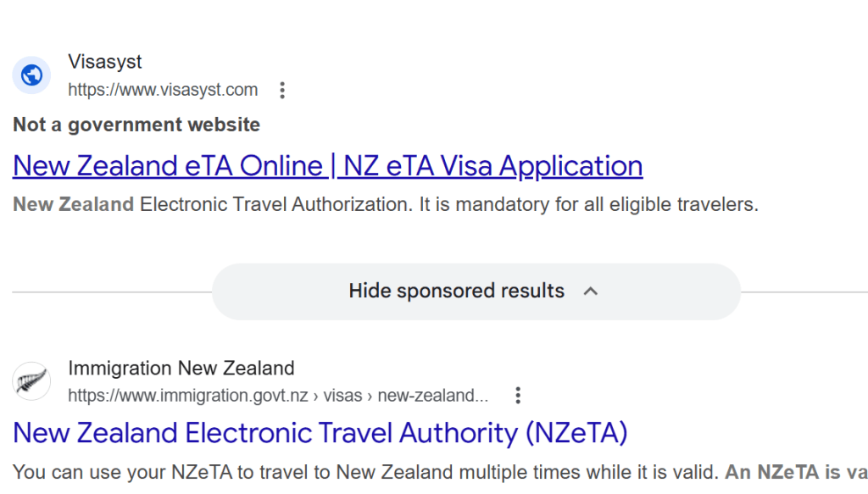Open three-dot menu beside visasyst.com URL
This screenshot has height=494, width=868.
pos(282,90)
